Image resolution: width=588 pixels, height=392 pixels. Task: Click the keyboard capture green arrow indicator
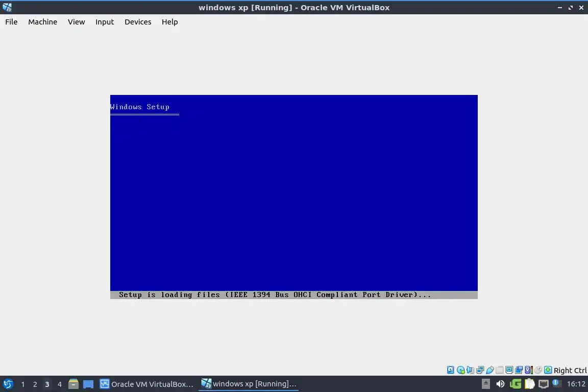click(548, 370)
